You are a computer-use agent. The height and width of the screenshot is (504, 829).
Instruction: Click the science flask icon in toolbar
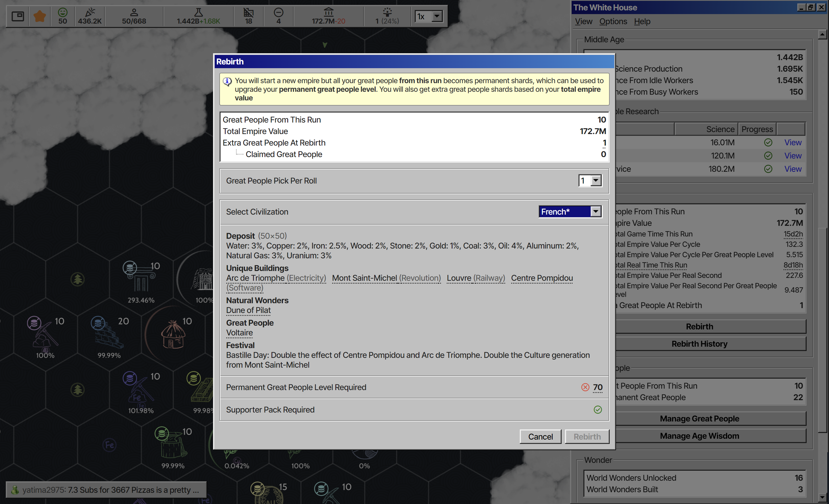199,12
